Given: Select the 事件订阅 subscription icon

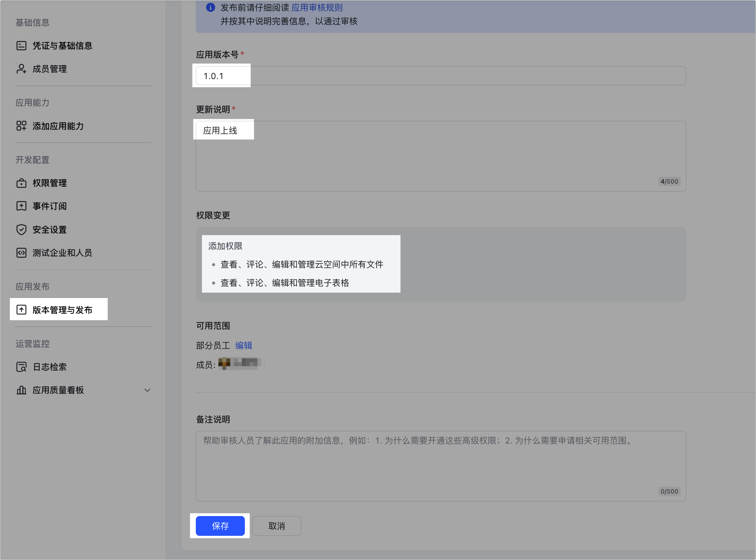Looking at the screenshot, I should point(21,206).
